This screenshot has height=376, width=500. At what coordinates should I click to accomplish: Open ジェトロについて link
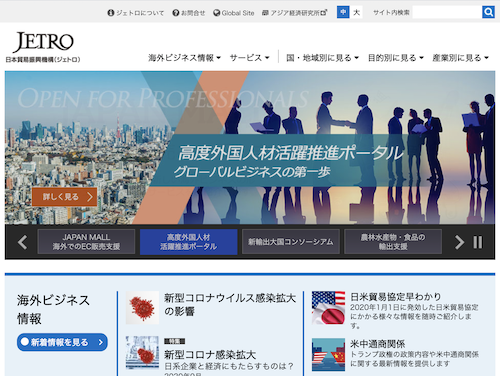[x=136, y=13]
